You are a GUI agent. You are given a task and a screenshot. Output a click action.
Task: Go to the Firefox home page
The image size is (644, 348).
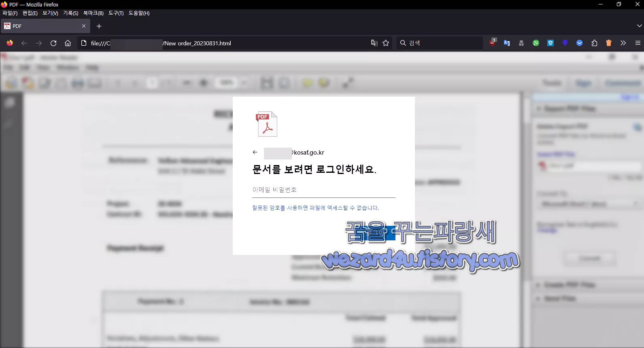tap(68, 43)
